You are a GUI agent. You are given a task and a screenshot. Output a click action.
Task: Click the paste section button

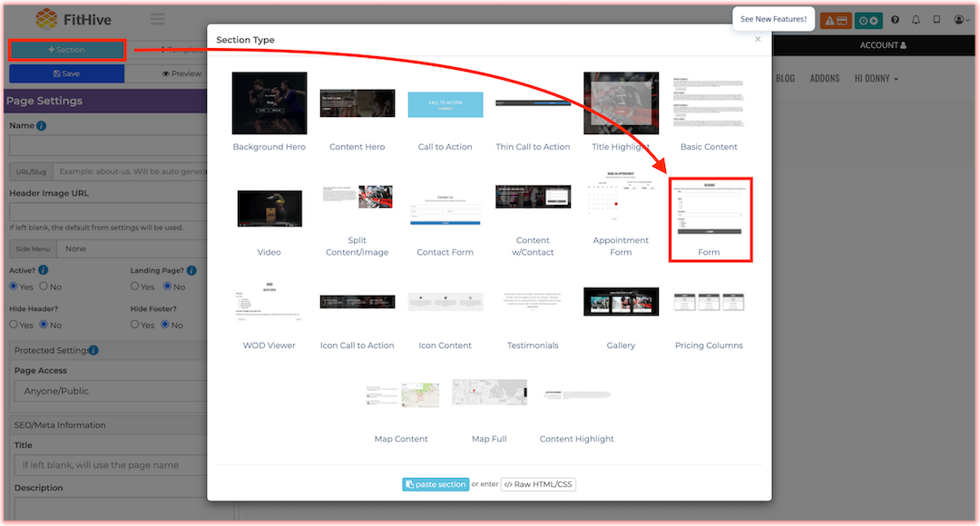pos(436,484)
